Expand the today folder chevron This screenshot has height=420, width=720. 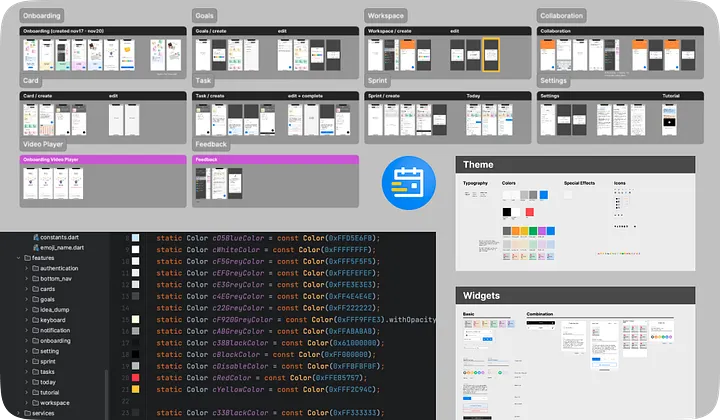[26, 382]
